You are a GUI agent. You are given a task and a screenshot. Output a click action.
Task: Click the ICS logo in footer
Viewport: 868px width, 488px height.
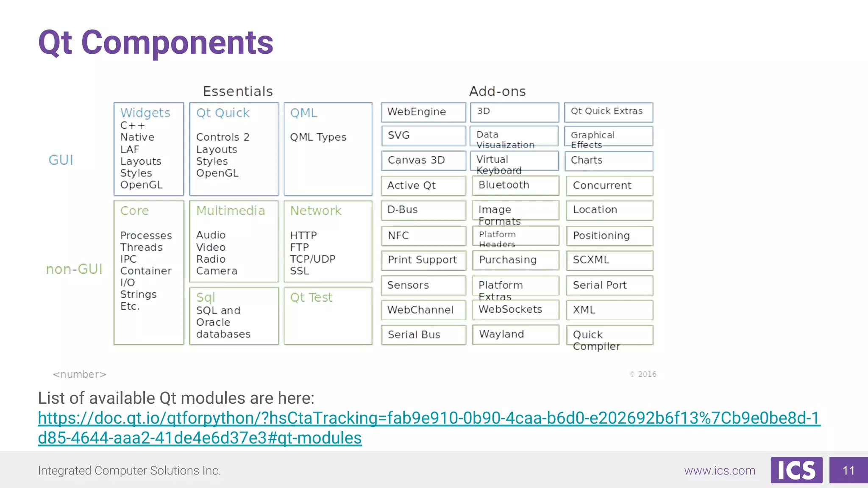tap(796, 470)
